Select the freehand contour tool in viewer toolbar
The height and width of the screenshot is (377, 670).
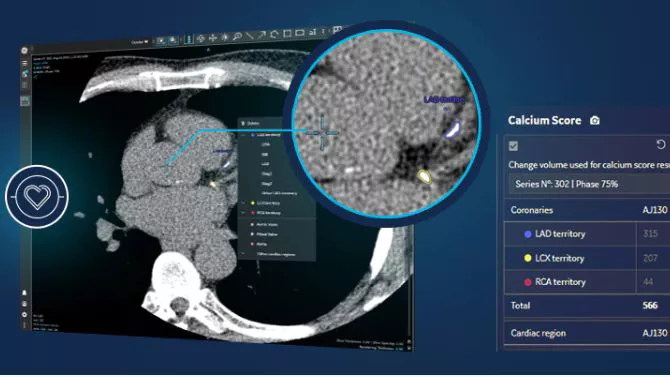(x=274, y=34)
